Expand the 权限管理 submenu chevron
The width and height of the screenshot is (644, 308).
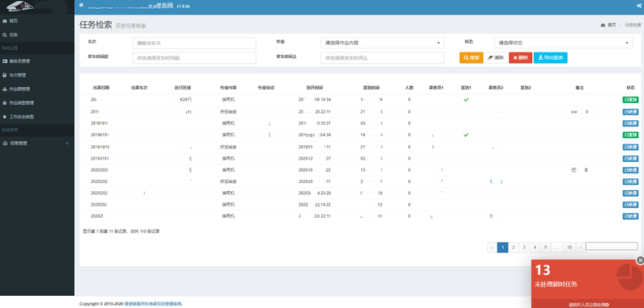pos(67,143)
